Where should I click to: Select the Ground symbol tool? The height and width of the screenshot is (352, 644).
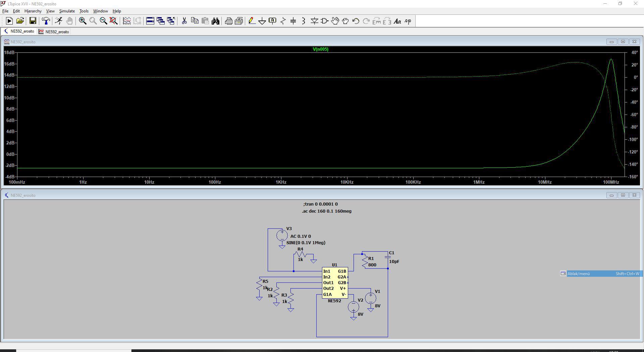pyautogui.click(x=262, y=21)
